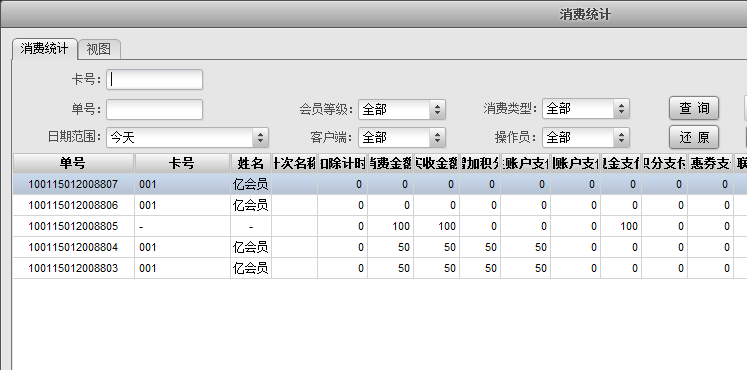Click the 查询 button

coord(694,109)
